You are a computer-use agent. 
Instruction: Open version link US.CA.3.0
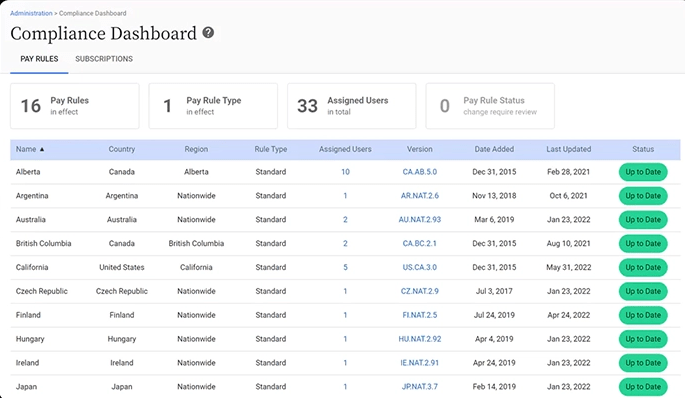[x=419, y=267]
